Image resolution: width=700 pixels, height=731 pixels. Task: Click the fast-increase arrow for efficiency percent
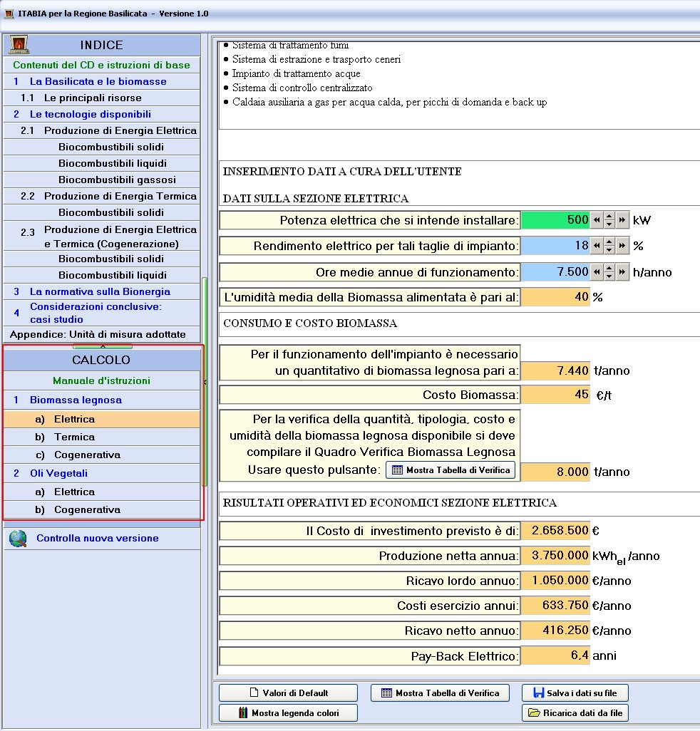(622, 246)
